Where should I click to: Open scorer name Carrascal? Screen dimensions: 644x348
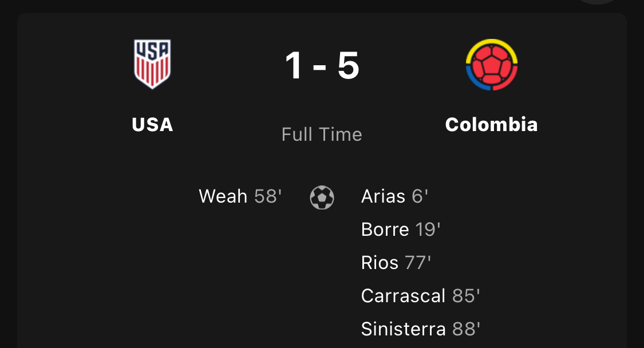coord(403,296)
